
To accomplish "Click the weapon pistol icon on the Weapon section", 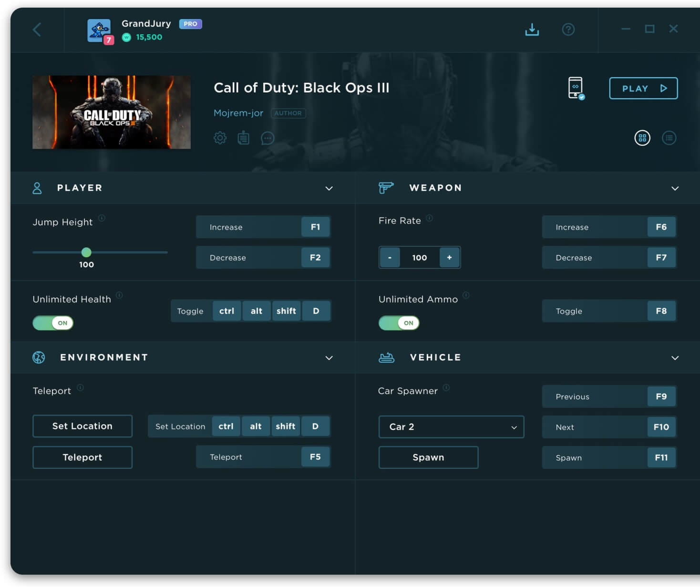I will [x=386, y=188].
